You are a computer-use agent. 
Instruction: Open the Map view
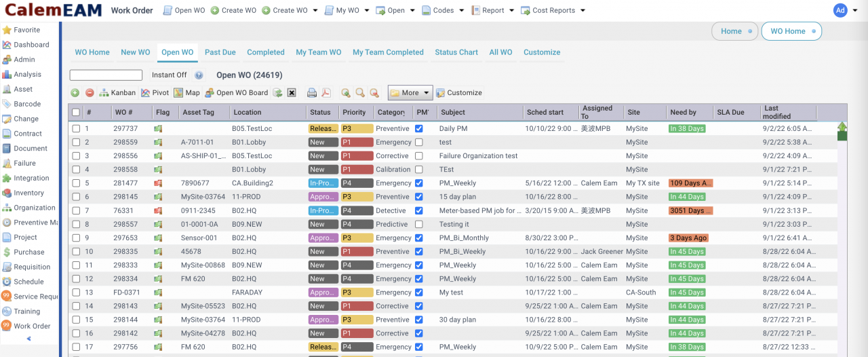tap(186, 93)
